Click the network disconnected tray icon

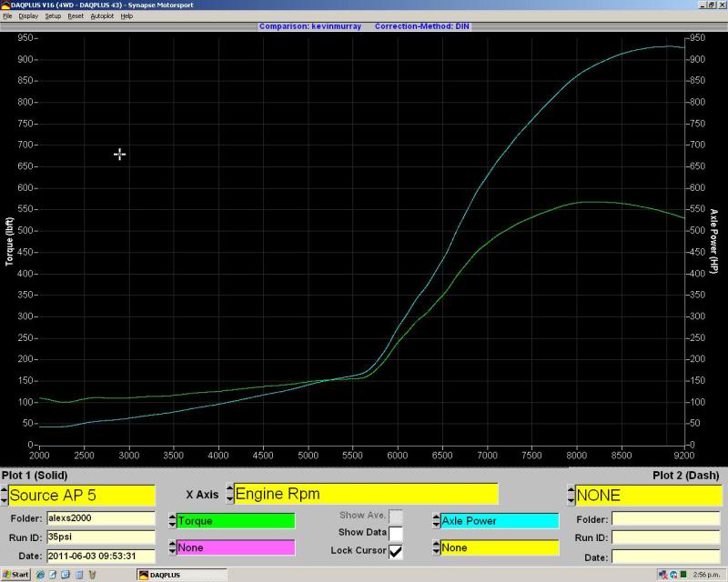coord(662,575)
